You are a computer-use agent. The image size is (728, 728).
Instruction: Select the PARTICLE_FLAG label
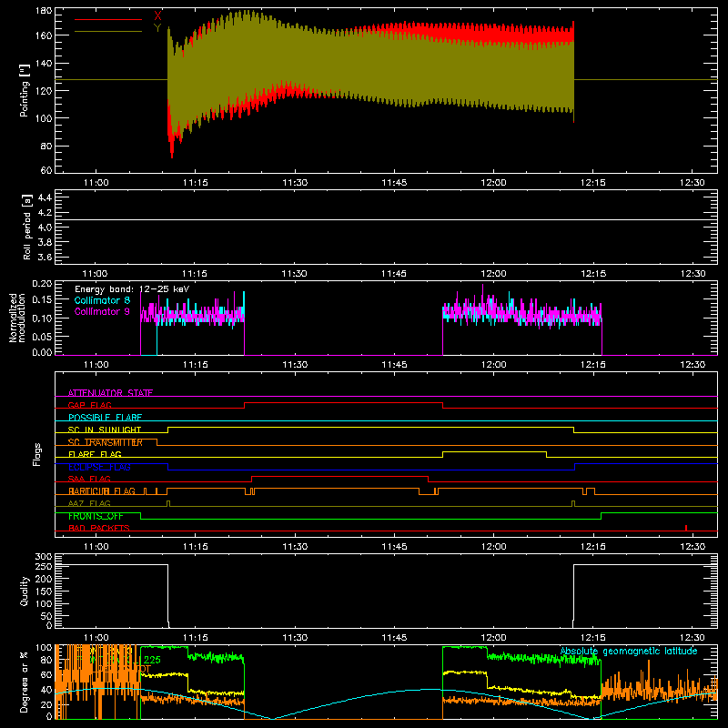(102, 491)
